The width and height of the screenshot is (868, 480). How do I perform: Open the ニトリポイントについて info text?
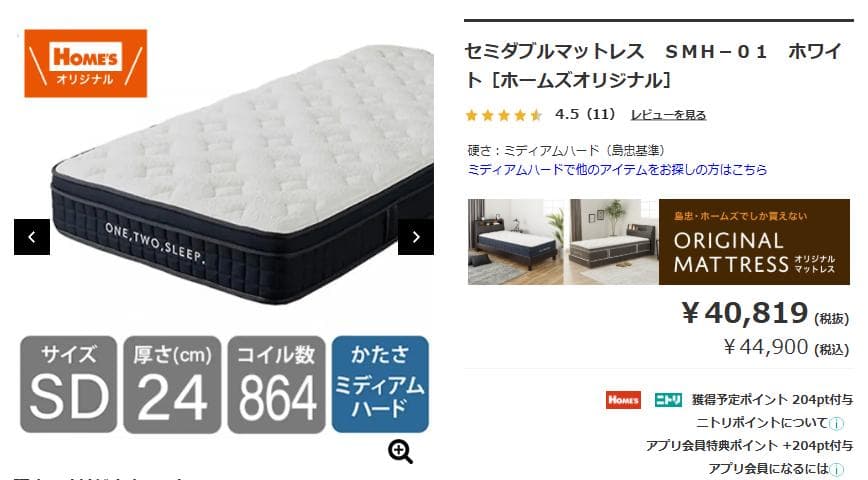[762, 423]
